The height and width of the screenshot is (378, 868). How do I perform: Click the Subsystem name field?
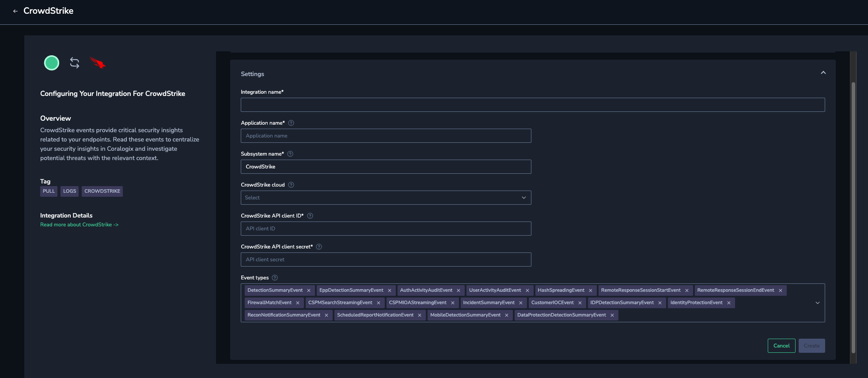click(x=386, y=167)
